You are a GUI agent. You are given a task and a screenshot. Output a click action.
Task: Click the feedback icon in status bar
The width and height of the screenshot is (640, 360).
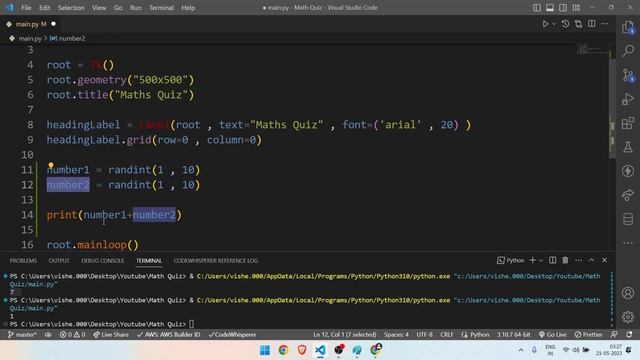click(x=614, y=334)
